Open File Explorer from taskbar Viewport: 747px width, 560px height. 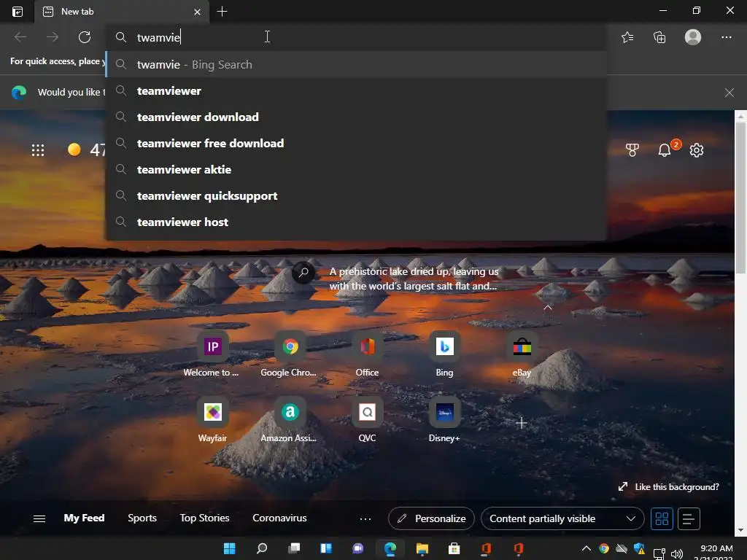422,548
